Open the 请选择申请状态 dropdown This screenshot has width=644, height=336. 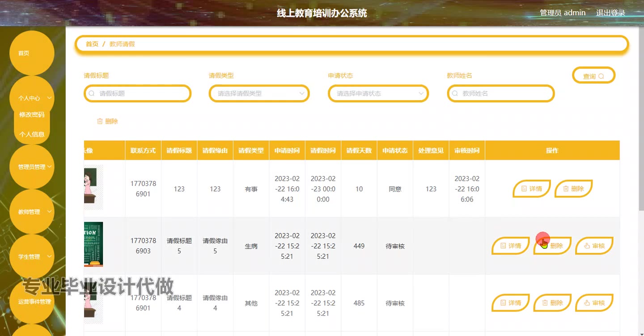point(378,93)
